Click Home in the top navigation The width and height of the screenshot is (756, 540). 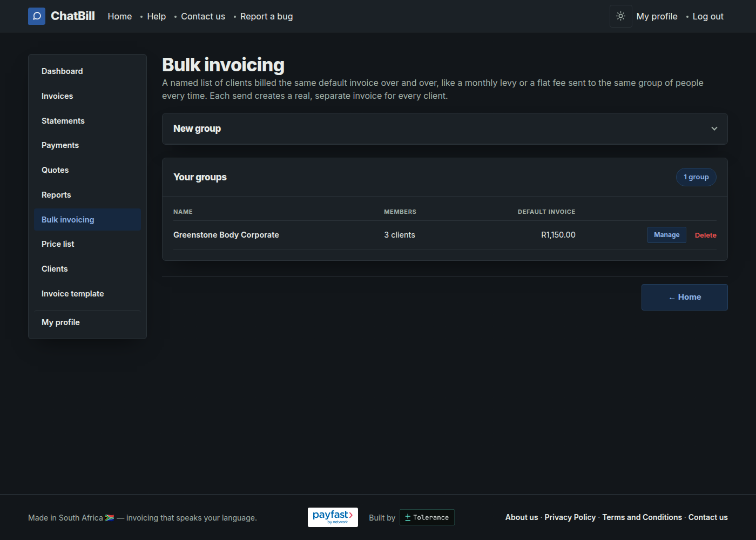coord(120,16)
